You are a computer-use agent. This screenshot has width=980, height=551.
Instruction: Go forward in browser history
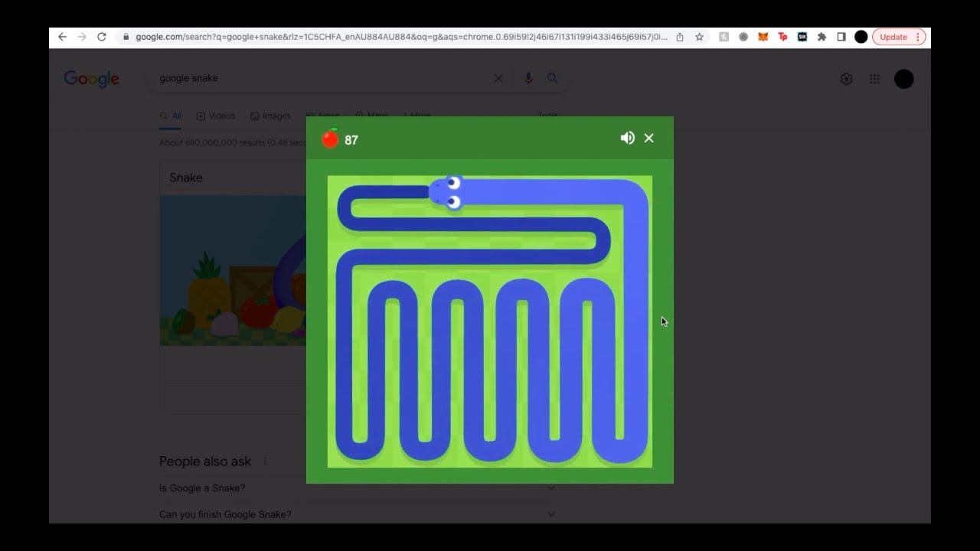coord(82,37)
